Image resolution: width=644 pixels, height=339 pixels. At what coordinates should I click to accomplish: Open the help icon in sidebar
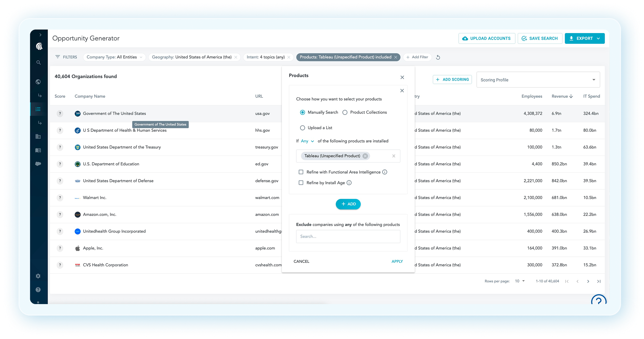(x=38, y=290)
